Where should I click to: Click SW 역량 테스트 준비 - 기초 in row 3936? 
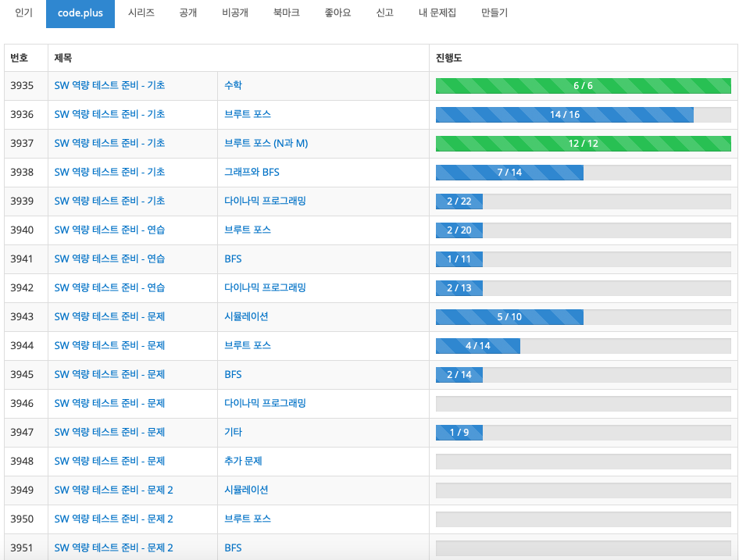pos(109,114)
